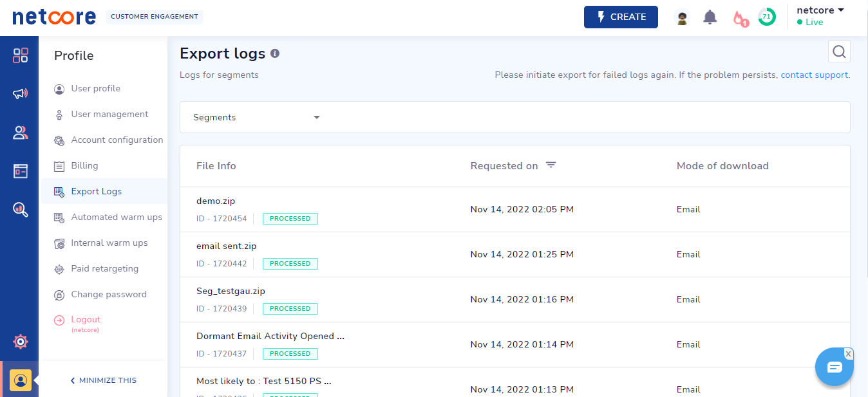
Task: Open the dashboard grid icon in sidebar
Action: tap(21, 55)
